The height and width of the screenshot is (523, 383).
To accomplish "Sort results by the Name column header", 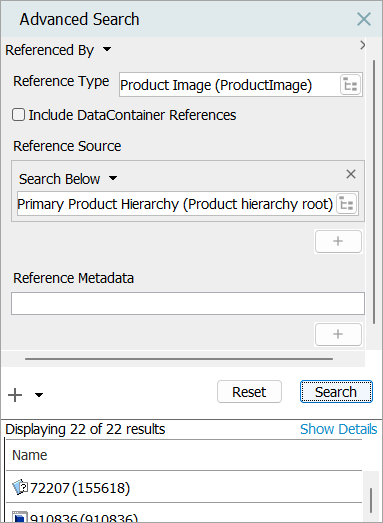I will tap(29, 455).
